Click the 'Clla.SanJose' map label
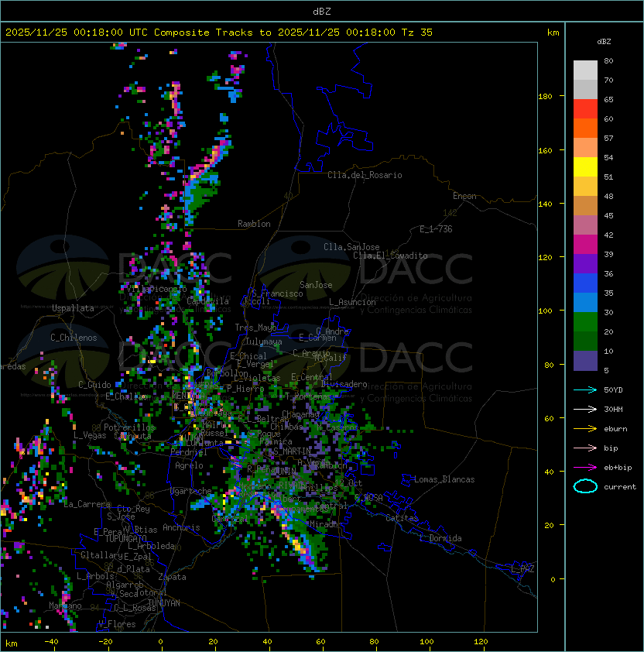The width and height of the screenshot is (644, 652). 351,247
